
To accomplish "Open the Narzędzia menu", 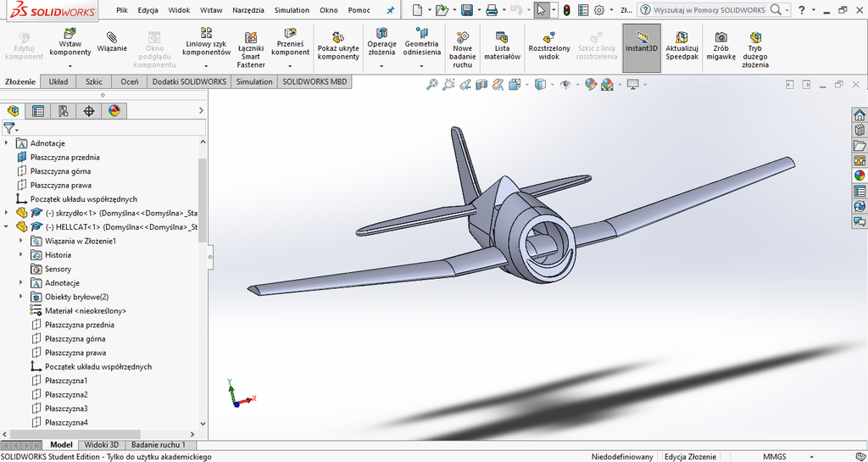I will click(x=248, y=10).
